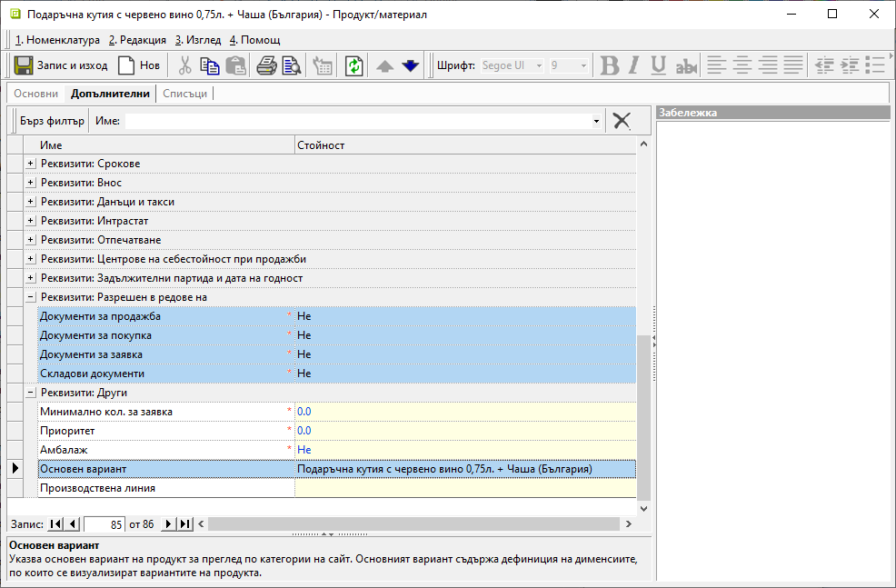Viewport: 896px width, 588px height.
Task: Click the green Refresh icon
Action: (x=353, y=65)
